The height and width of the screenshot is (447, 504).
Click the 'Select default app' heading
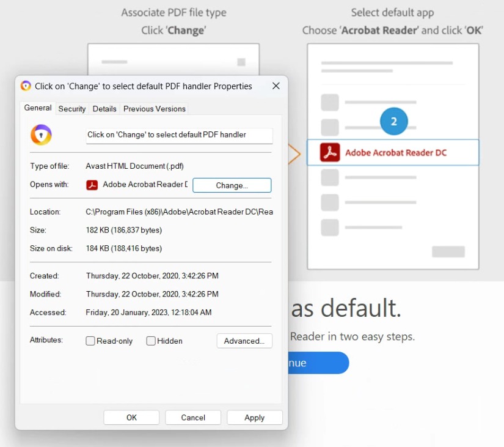[x=392, y=13]
